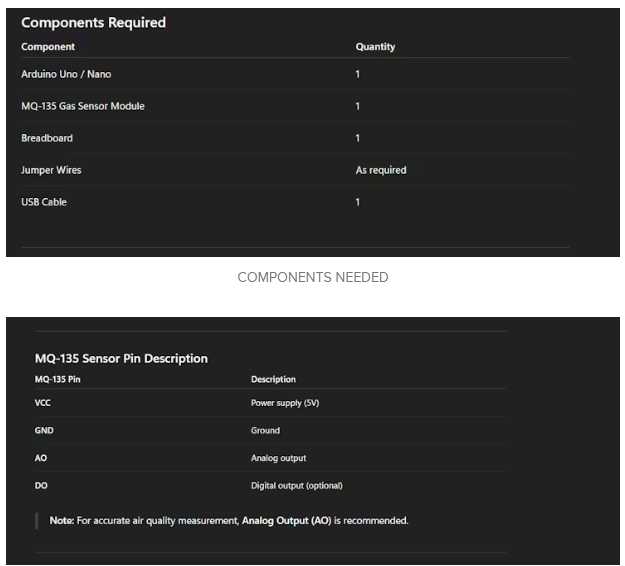Click the "MQ-135 Sensor Pin Description" heading

click(x=121, y=359)
